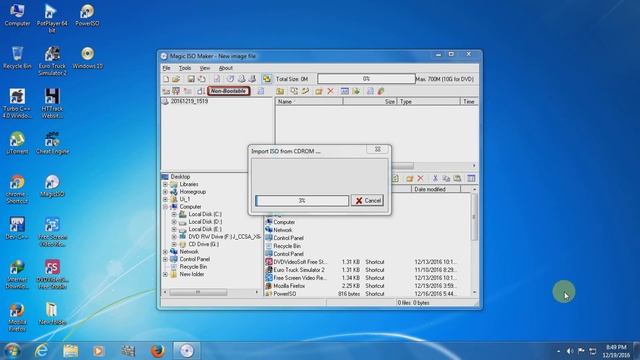Open Internet Explorer from the taskbar
This screenshot has height=360, width=640.
(41, 351)
